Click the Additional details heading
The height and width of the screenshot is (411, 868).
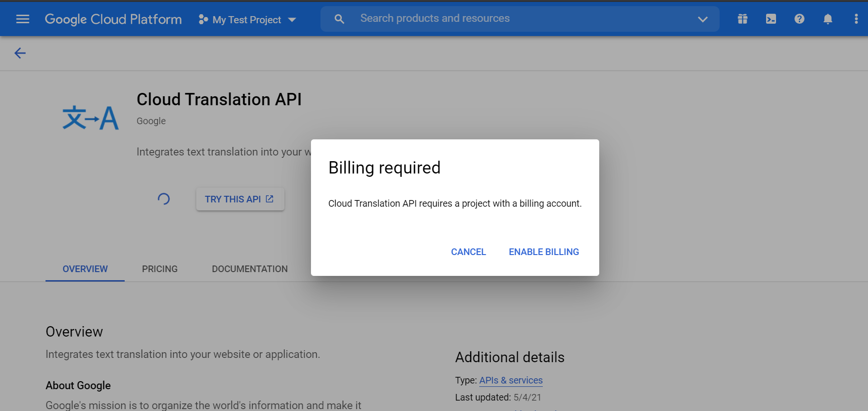[510, 357]
